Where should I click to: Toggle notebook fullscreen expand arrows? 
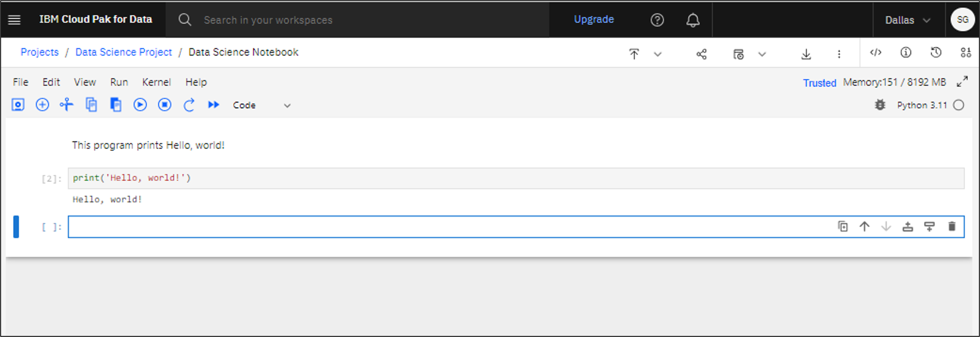[962, 82]
